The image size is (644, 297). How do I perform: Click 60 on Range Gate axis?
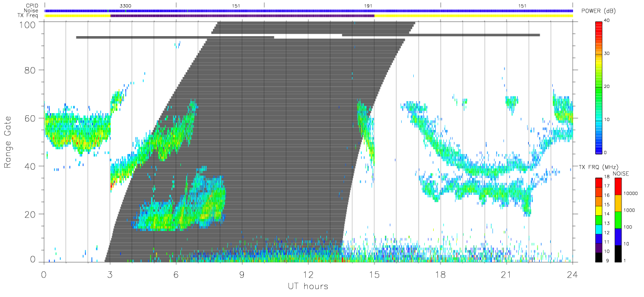[30, 118]
